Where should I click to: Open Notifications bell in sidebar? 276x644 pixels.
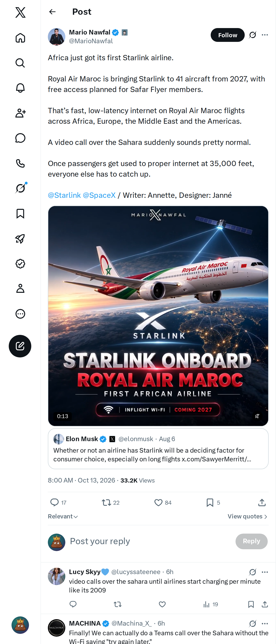point(20,88)
